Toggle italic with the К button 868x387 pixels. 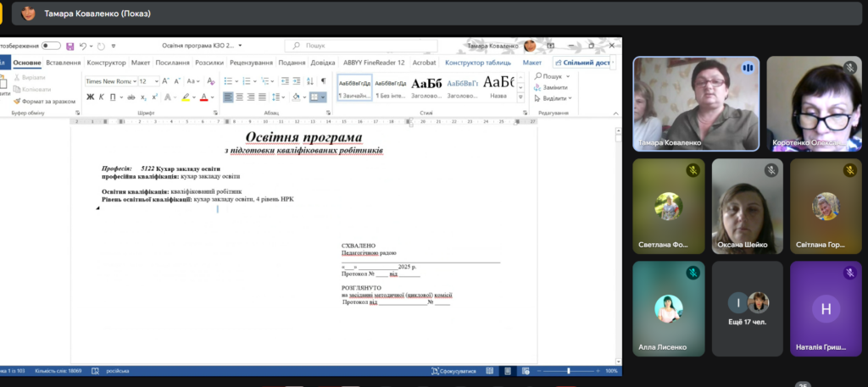pos(100,97)
